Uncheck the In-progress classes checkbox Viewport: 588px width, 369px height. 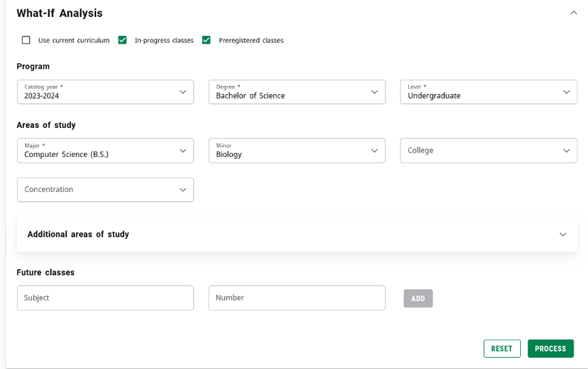(x=122, y=40)
